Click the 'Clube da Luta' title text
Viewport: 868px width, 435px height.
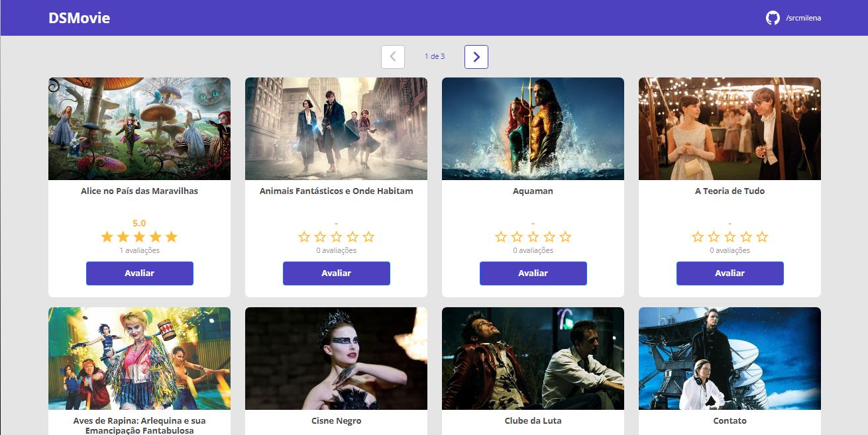(533, 421)
